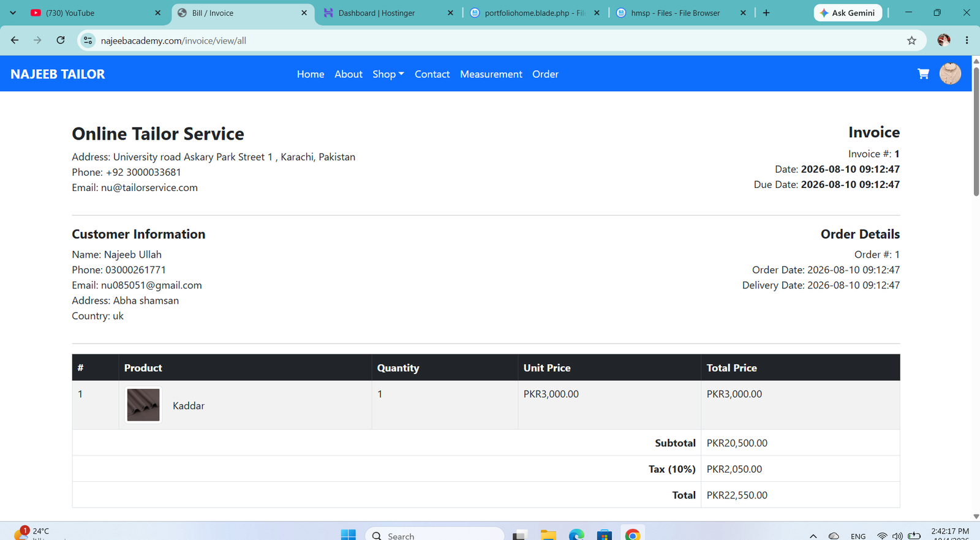980x540 pixels.
Task: Switch to the hmsp Files tab
Action: [681, 13]
